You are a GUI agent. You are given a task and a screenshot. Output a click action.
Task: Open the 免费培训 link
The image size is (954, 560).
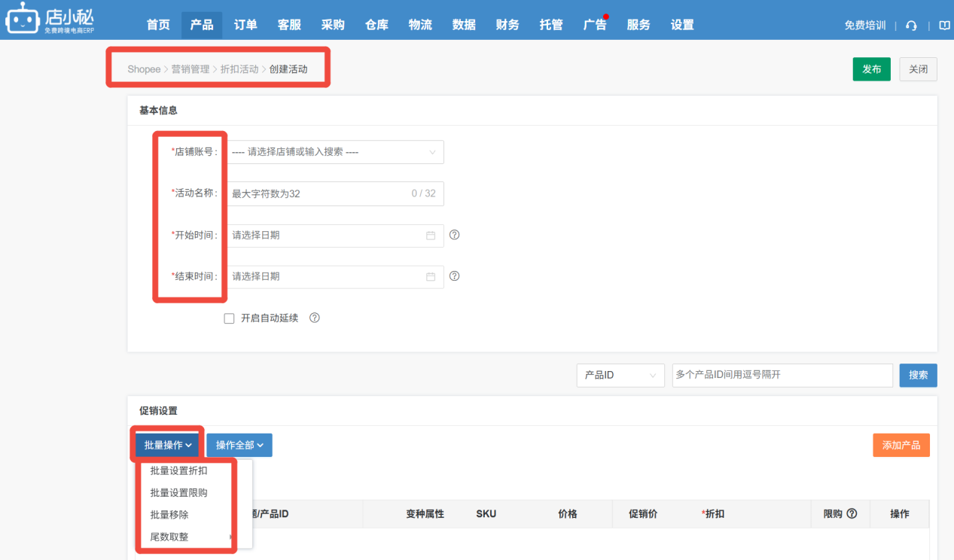(865, 26)
